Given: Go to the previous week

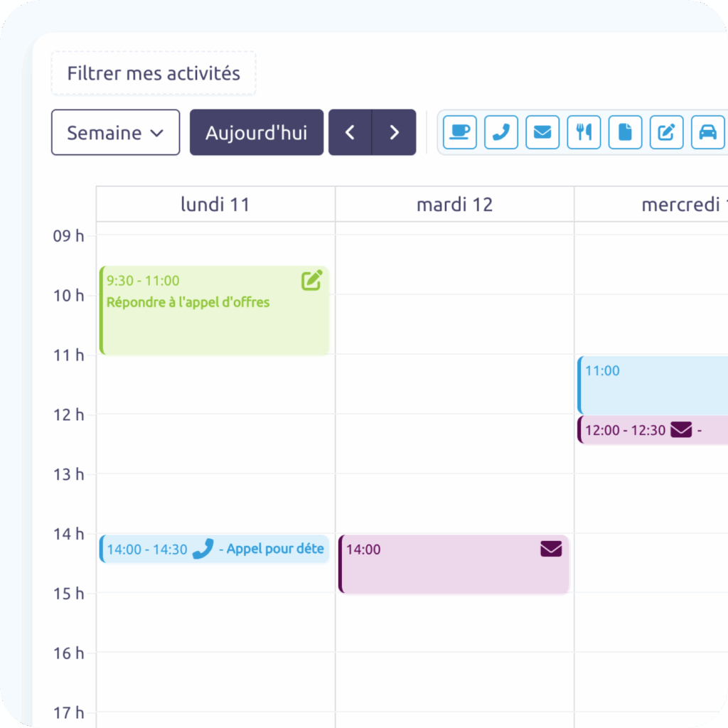Looking at the screenshot, I should [350, 132].
